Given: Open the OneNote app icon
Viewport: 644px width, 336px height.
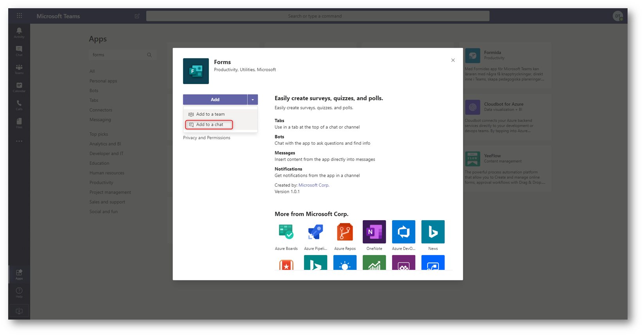Looking at the screenshot, I should click(374, 232).
